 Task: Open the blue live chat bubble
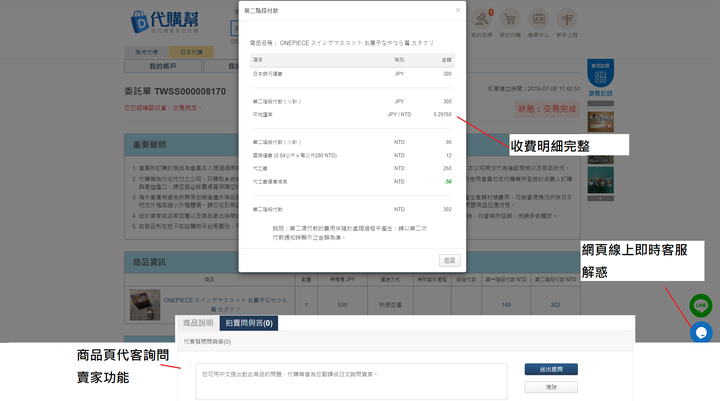[x=701, y=332]
